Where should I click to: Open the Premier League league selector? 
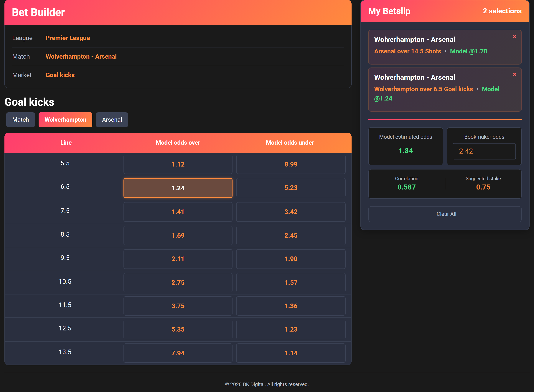(68, 38)
